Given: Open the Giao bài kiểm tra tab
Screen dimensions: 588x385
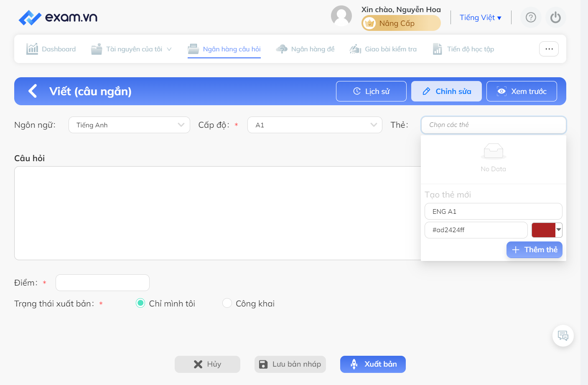Looking at the screenshot, I should 383,49.
